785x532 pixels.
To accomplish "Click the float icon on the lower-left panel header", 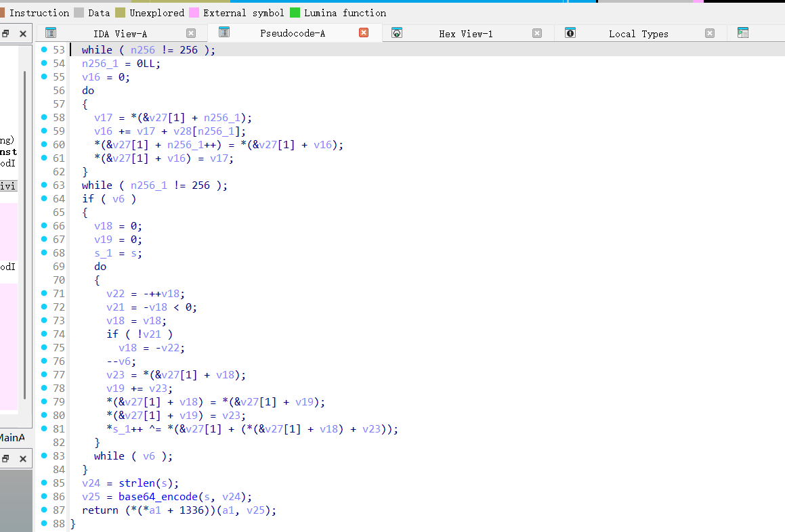I will click(x=5, y=458).
